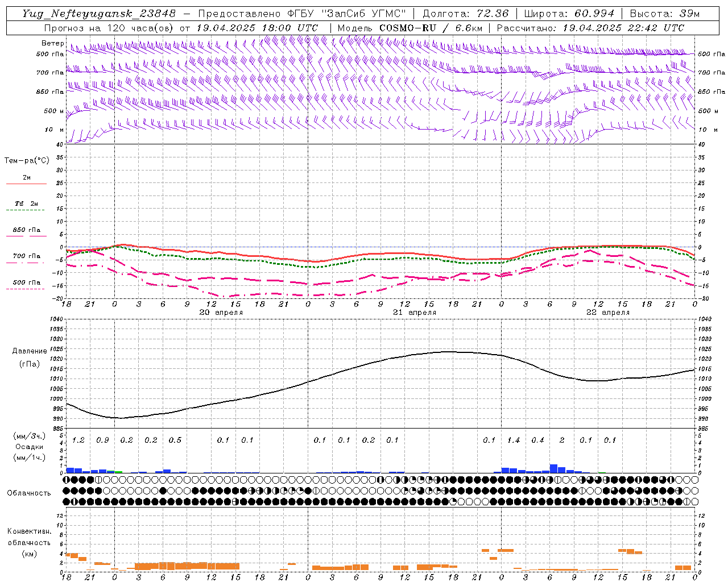
Task: Click the 500 гПа temperature legend entry
Action: point(26,282)
